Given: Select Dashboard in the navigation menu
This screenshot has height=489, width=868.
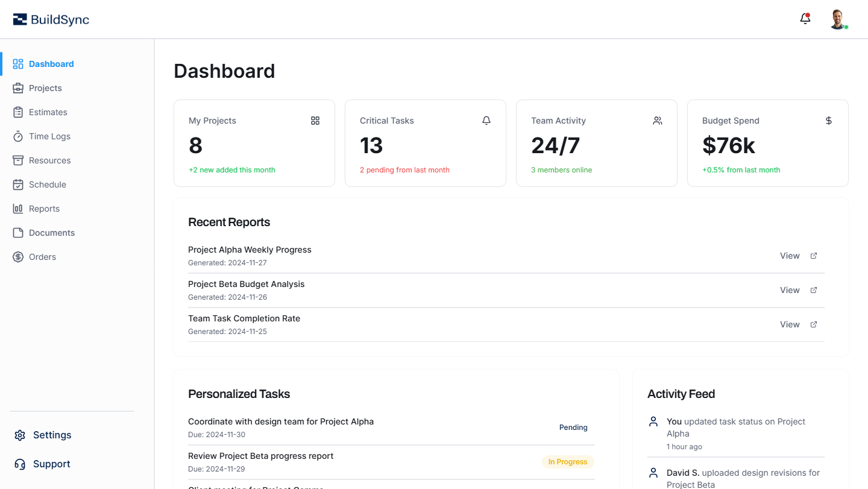Looking at the screenshot, I should point(51,63).
